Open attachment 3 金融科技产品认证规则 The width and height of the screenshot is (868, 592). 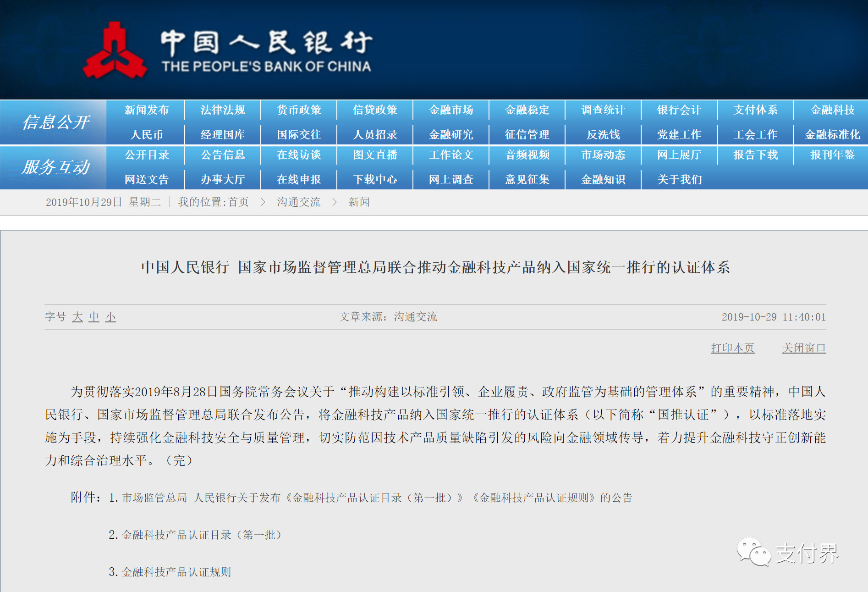(x=176, y=572)
